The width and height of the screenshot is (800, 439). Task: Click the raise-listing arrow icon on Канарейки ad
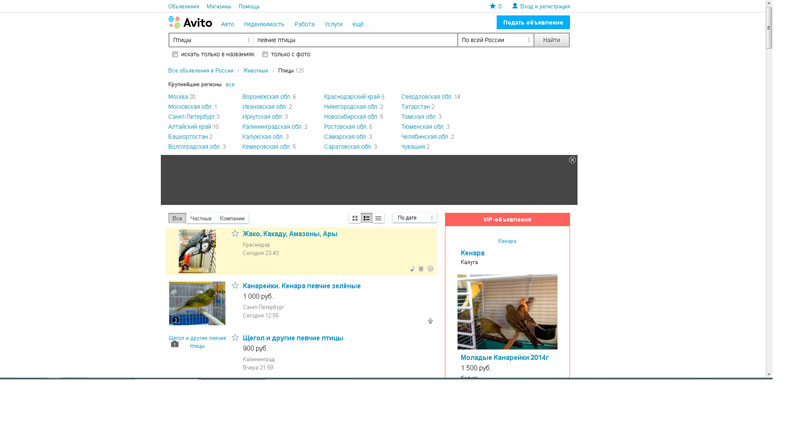[x=430, y=321]
